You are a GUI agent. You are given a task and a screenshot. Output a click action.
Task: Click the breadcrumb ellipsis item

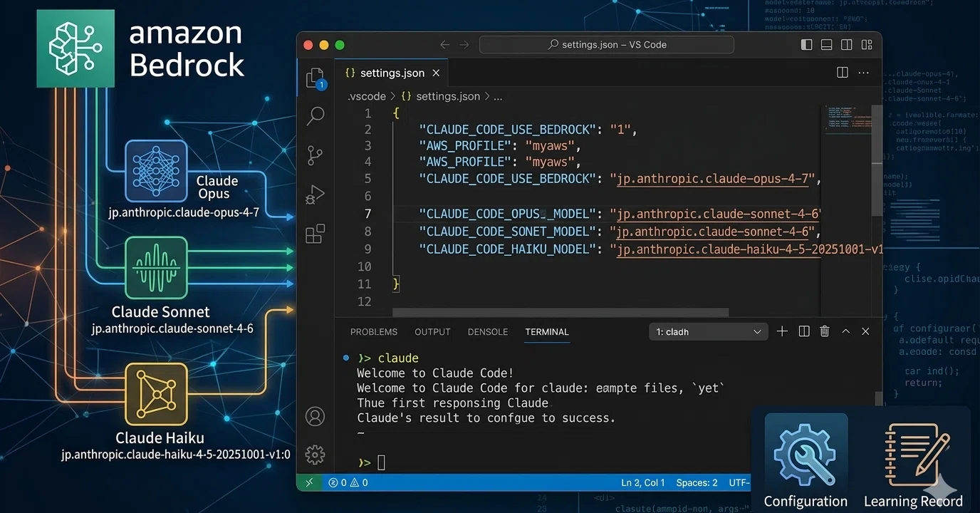pyautogui.click(x=498, y=96)
